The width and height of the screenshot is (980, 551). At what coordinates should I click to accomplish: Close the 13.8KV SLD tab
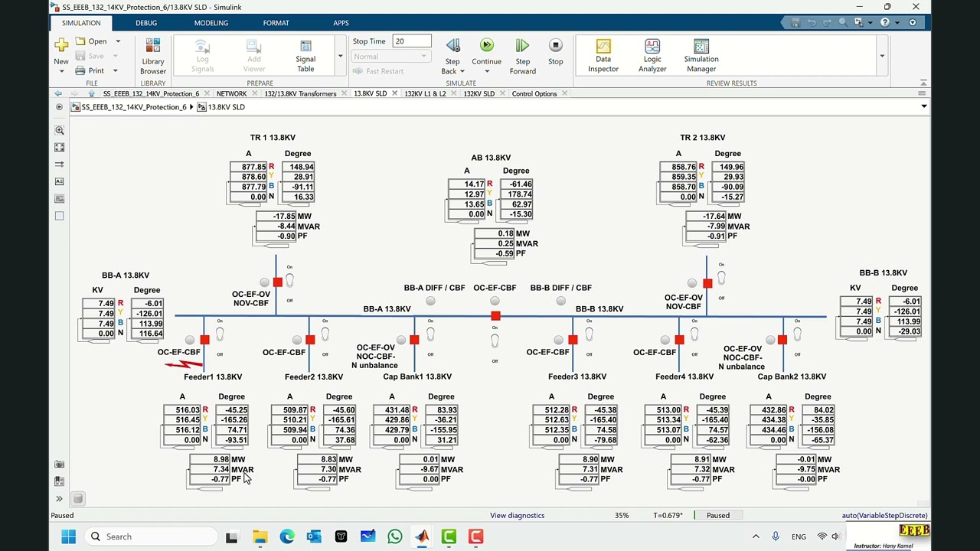coord(394,93)
